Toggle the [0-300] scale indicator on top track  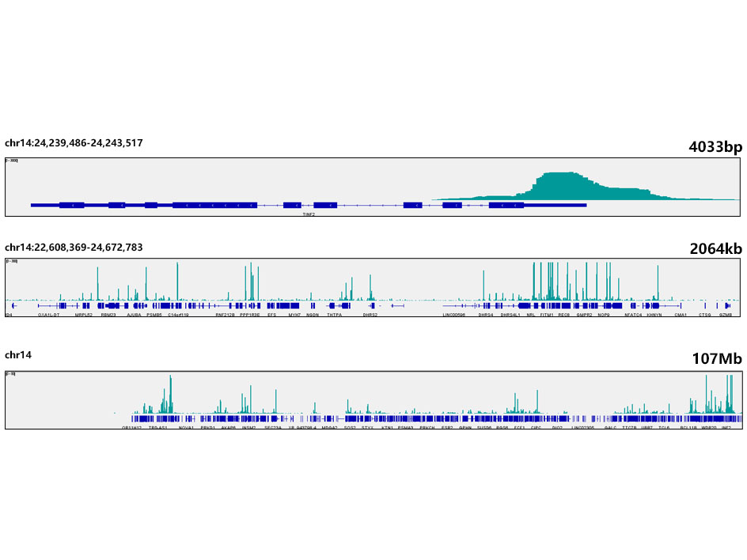[10, 162]
